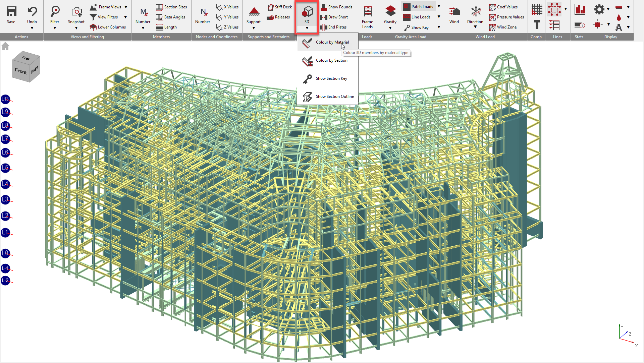Choose Show Section Outline menu item
This screenshot has height=363, width=644.
click(x=327, y=97)
